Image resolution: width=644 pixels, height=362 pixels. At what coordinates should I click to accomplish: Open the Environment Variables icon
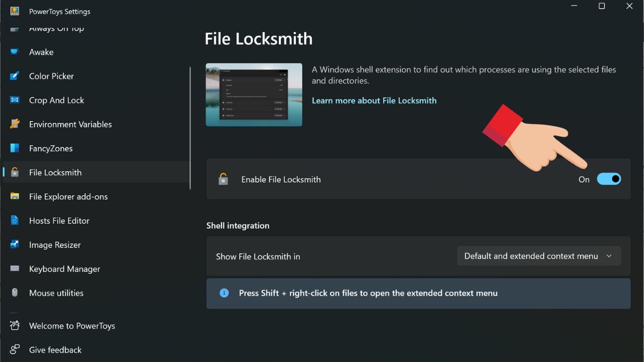14,124
